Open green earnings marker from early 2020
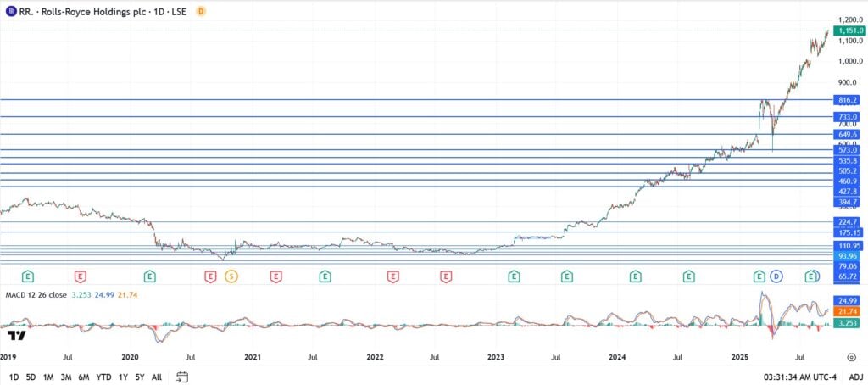868x385 pixels. [x=149, y=276]
